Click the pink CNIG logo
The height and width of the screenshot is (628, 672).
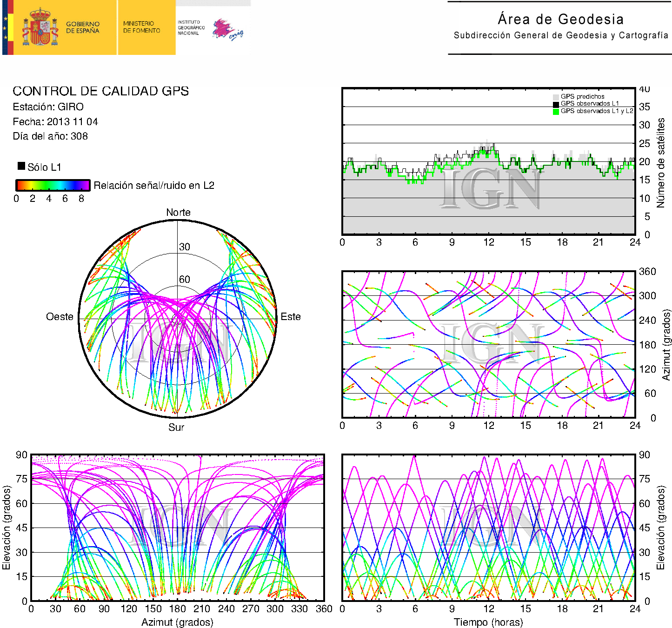(227, 29)
